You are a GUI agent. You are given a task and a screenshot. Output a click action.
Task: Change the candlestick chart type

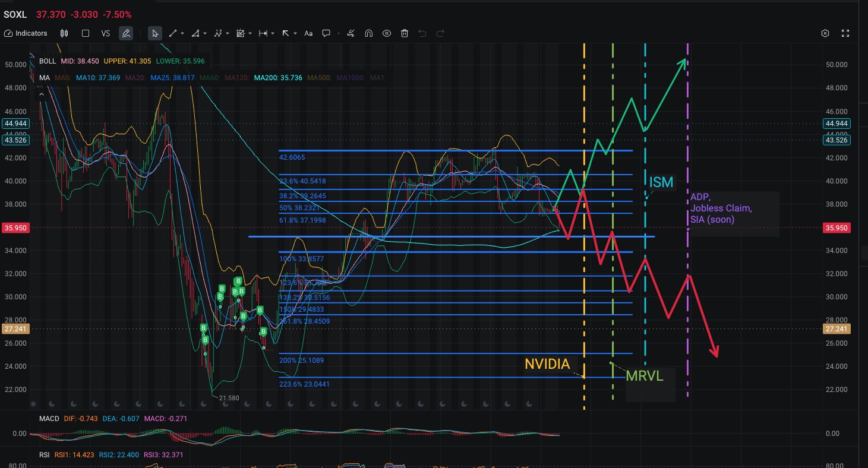pos(65,33)
